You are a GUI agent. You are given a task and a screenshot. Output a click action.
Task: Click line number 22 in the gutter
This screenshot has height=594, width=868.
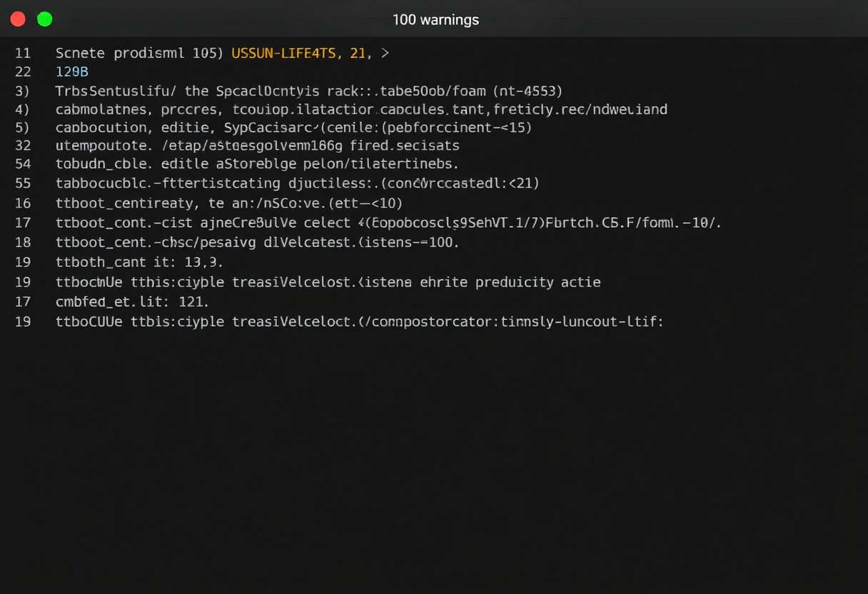tap(22, 72)
